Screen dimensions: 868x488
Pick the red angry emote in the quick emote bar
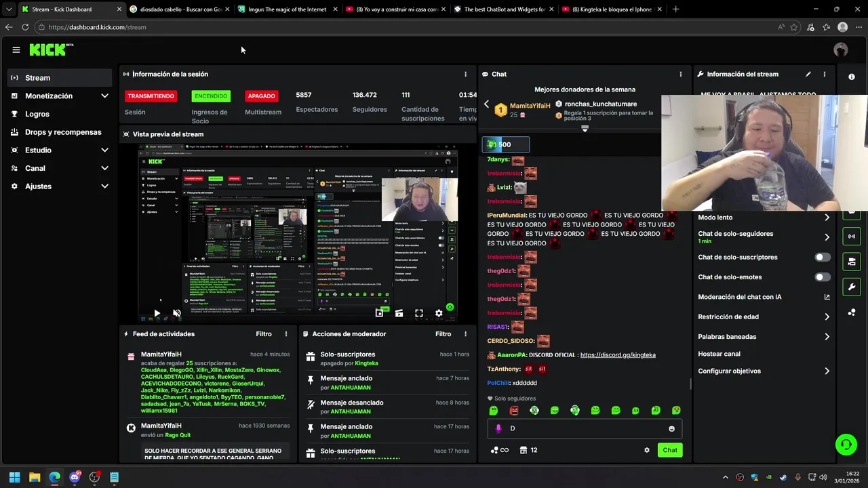pyautogui.click(x=514, y=411)
